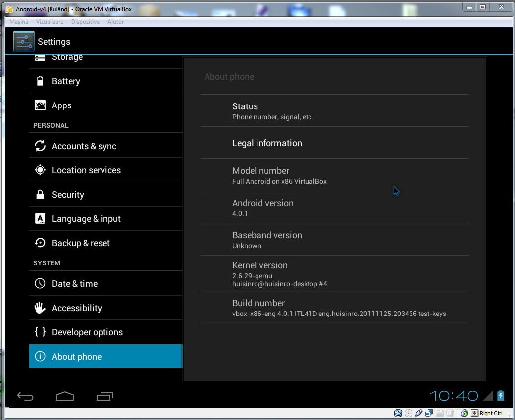Open the Mașină menu in VirtualBox
This screenshot has width=515, height=420.
[x=19, y=22]
